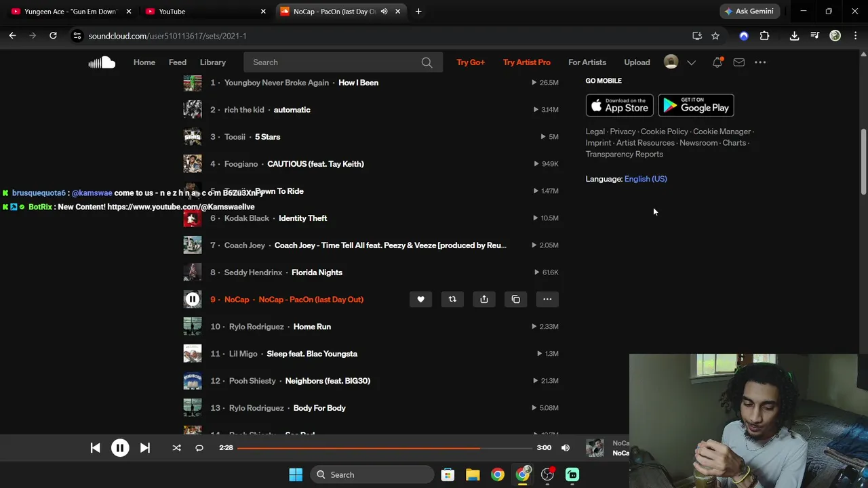Get it on Google Play badge
The width and height of the screenshot is (868, 488).
696,106
